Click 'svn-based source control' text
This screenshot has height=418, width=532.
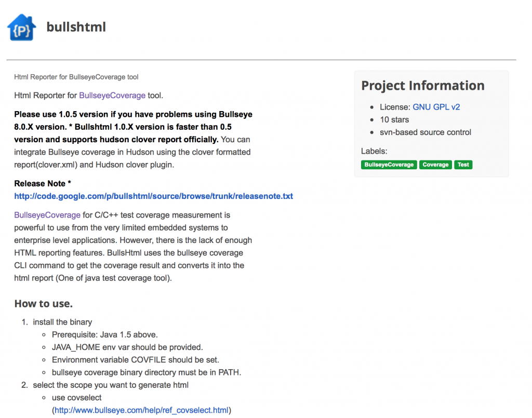click(x=425, y=132)
